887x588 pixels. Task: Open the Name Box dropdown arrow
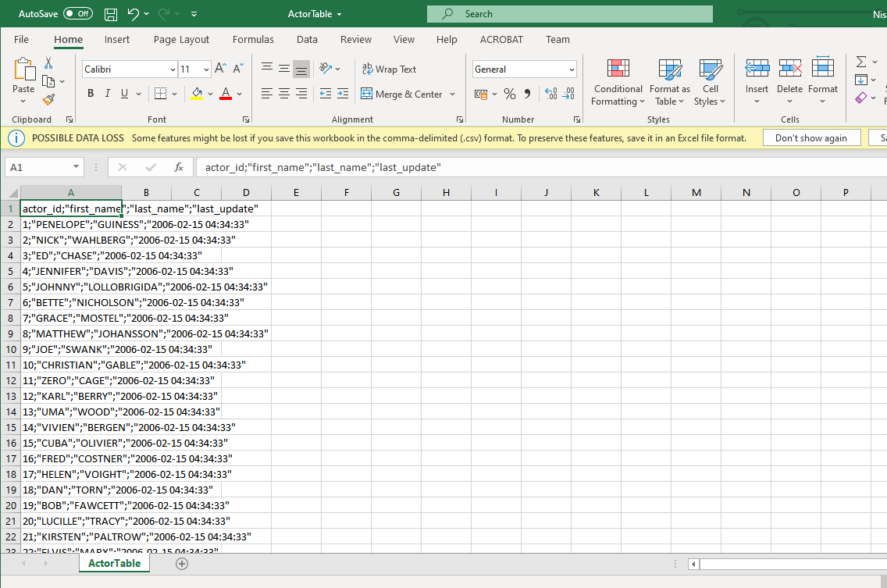[x=76, y=167]
